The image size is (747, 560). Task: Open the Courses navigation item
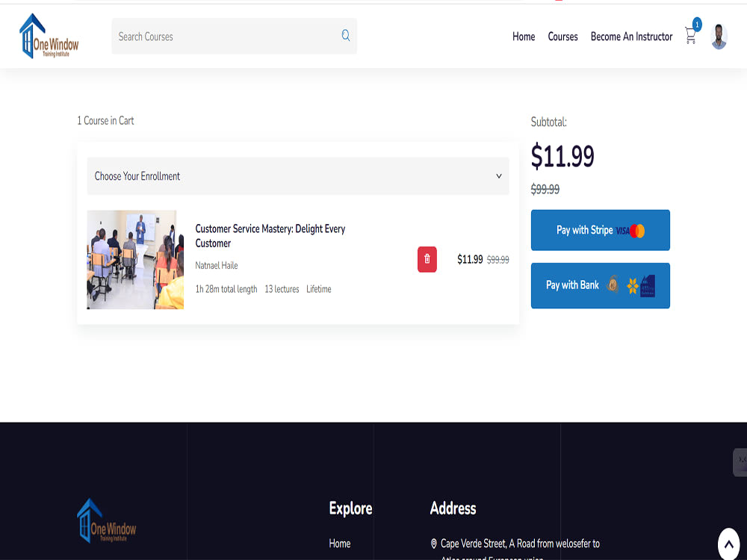562,37
